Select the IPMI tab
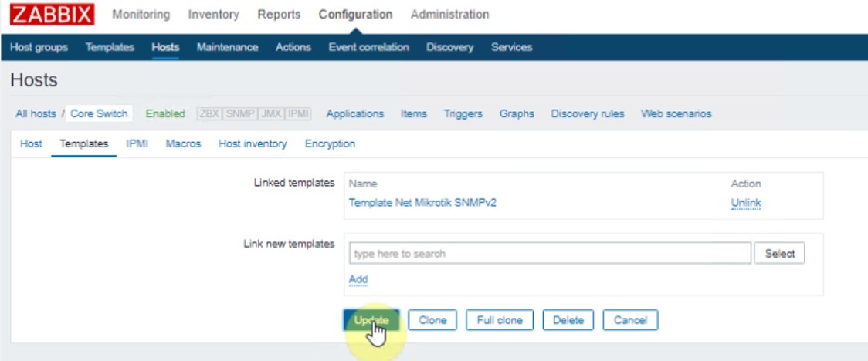The height and width of the screenshot is (361, 868). [x=137, y=144]
